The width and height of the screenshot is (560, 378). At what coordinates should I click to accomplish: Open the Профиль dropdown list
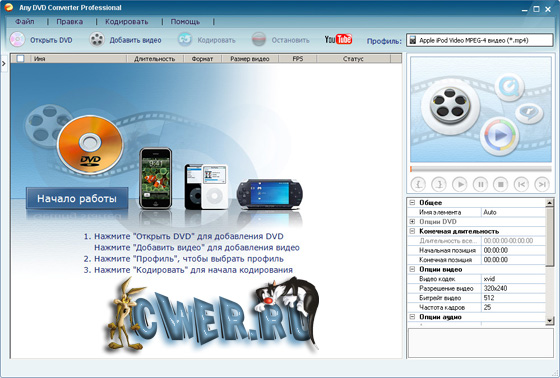480,40
